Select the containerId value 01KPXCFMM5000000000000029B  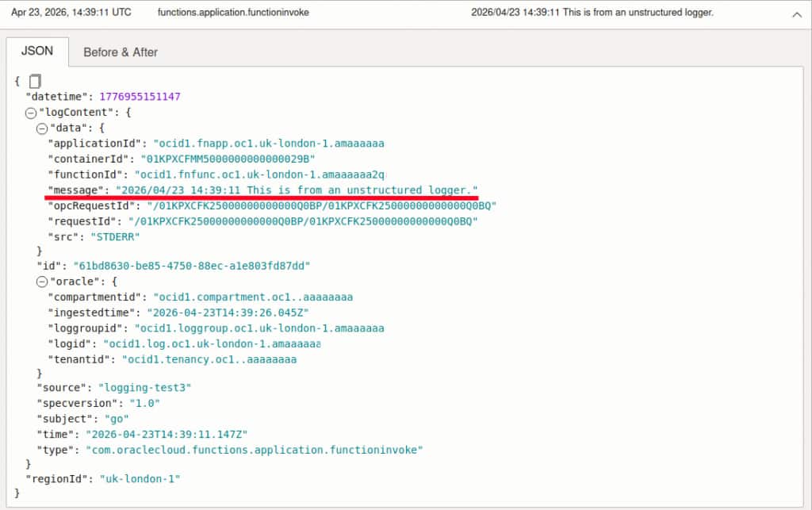click(228, 159)
